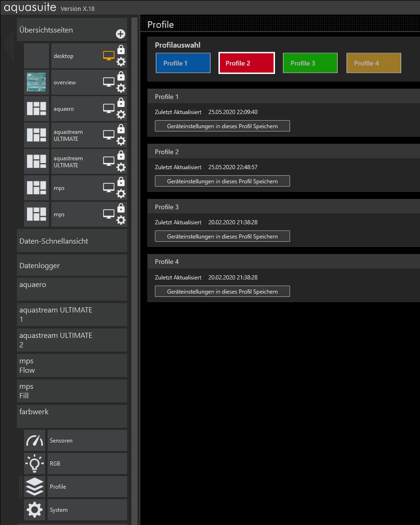Click the monitor icon in the overview row
Image resolution: width=420 pixels, height=525 pixels.
tap(109, 82)
